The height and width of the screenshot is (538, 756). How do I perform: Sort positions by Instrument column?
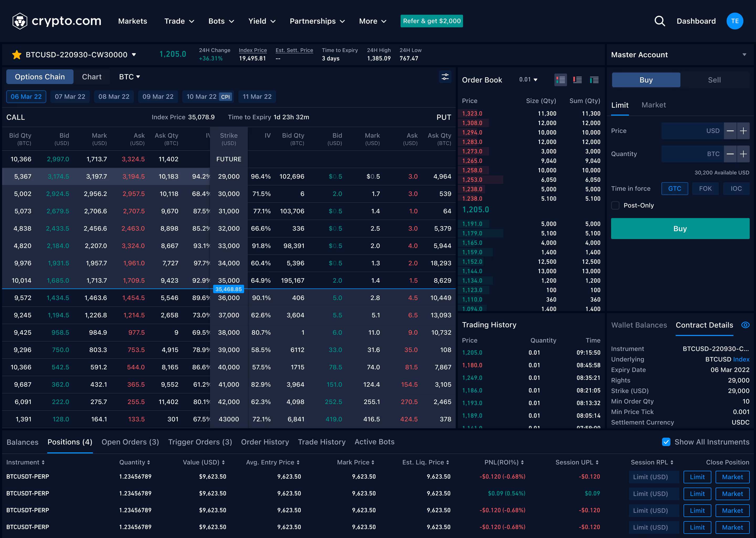(x=25, y=462)
